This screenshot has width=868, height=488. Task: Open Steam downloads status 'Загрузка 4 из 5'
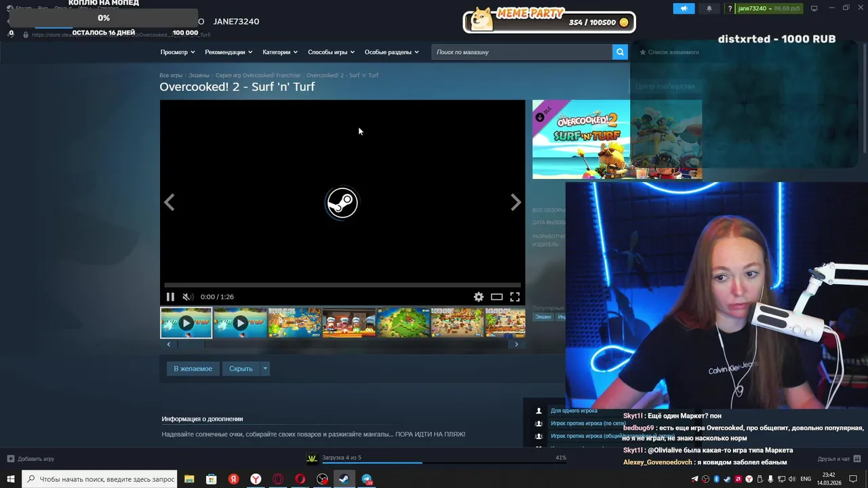tap(341, 457)
